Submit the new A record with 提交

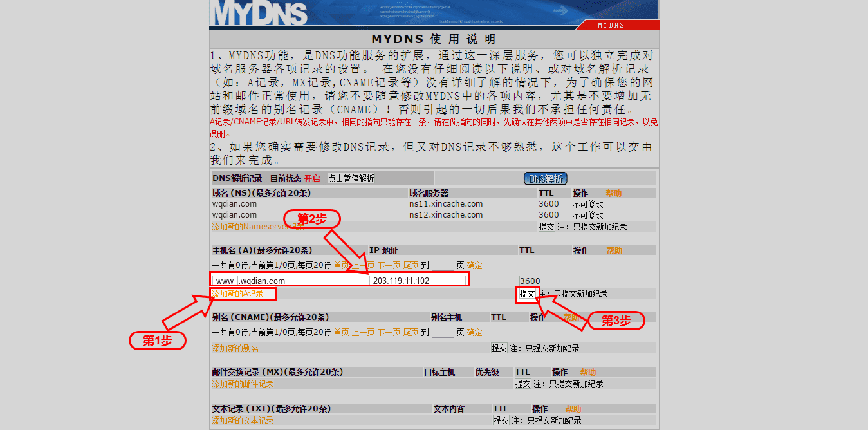528,294
